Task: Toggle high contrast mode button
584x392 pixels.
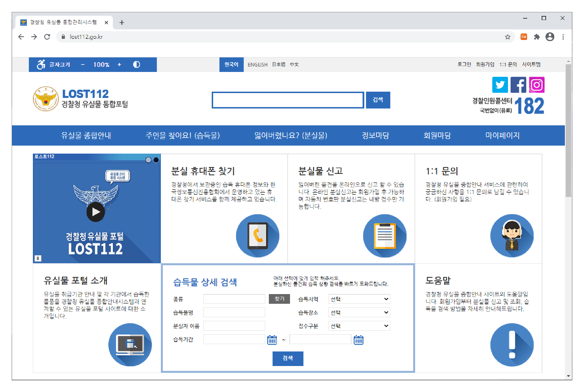Action: tap(137, 65)
